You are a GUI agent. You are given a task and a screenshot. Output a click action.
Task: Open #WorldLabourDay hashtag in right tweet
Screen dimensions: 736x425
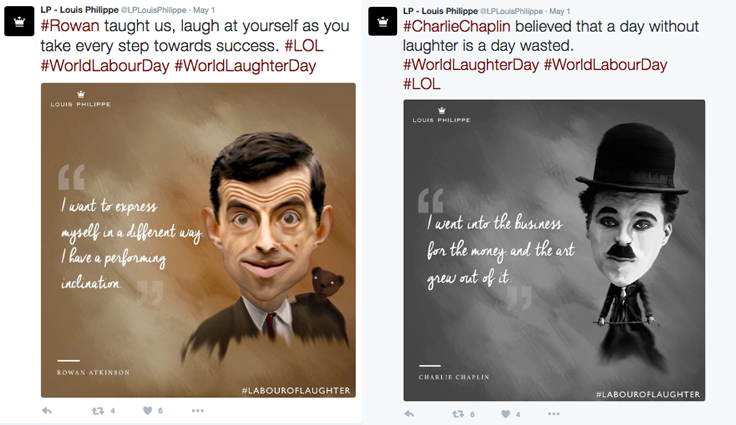tap(605, 64)
